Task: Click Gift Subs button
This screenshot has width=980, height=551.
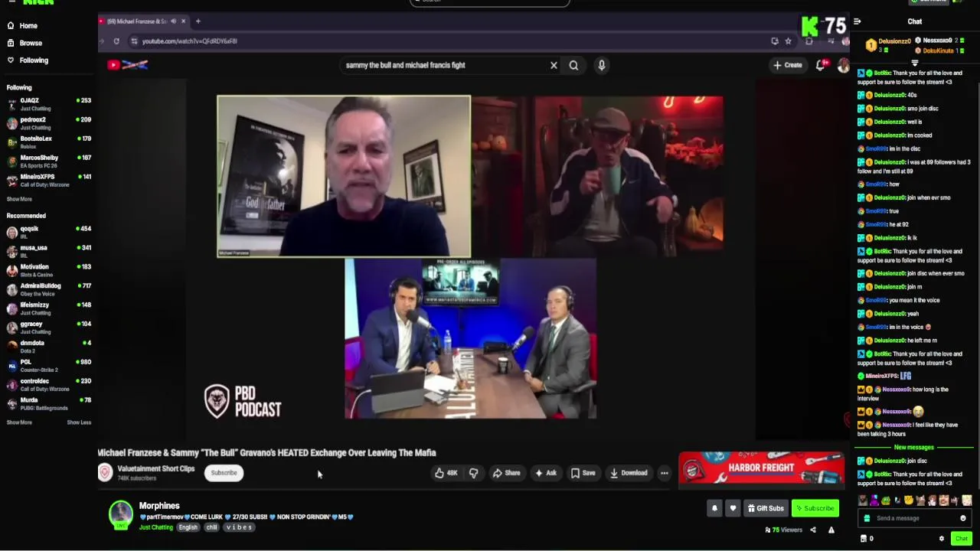Action: (x=766, y=508)
